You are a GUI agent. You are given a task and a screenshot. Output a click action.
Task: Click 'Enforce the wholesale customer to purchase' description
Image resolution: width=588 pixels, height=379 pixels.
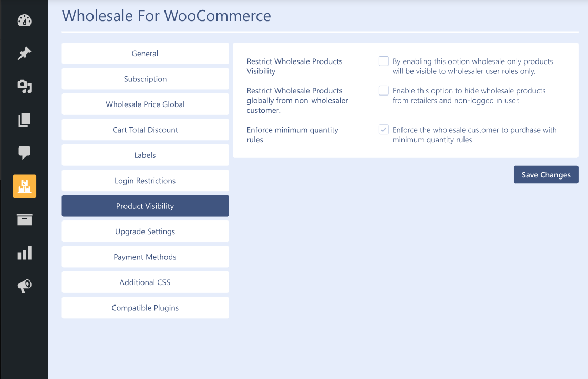[474, 135]
